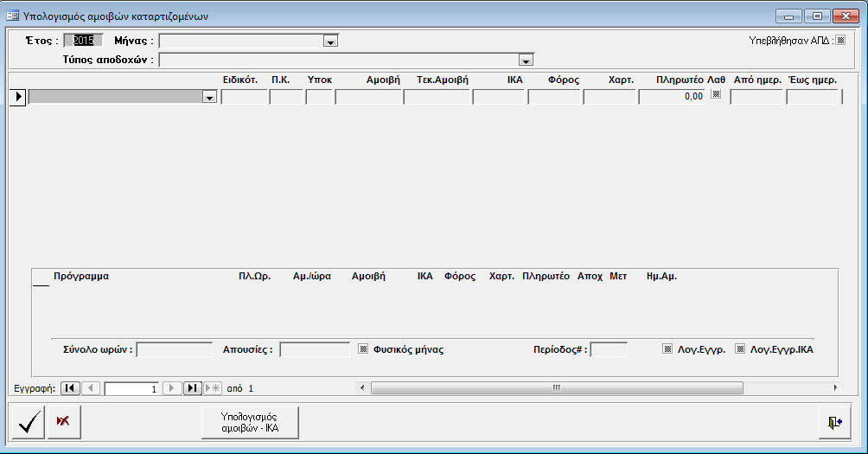
Task: Click the red X cancel button
Action: 63,422
